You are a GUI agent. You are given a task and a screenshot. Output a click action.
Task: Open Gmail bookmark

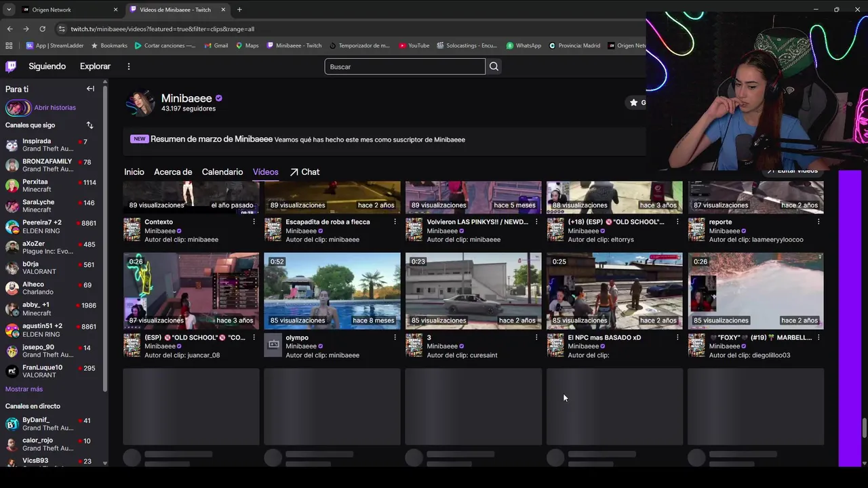coord(216,45)
